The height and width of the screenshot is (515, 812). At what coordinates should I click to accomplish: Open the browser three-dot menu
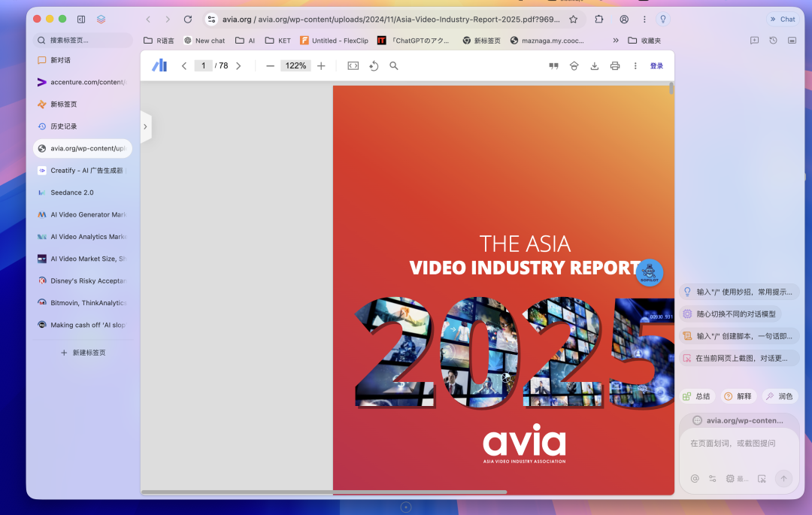click(644, 19)
